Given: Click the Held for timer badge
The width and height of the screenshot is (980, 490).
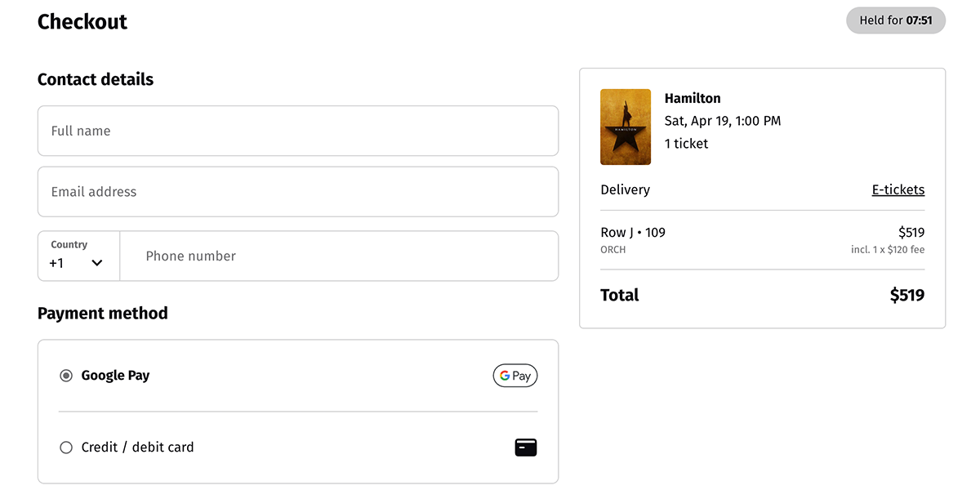Looking at the screenshot, I should [895, 20].
